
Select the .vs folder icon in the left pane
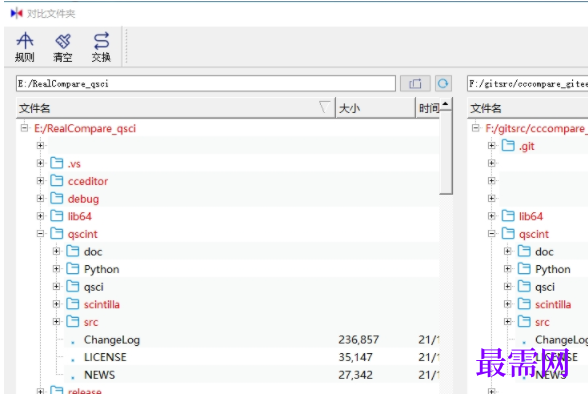[x=57, y=163]
